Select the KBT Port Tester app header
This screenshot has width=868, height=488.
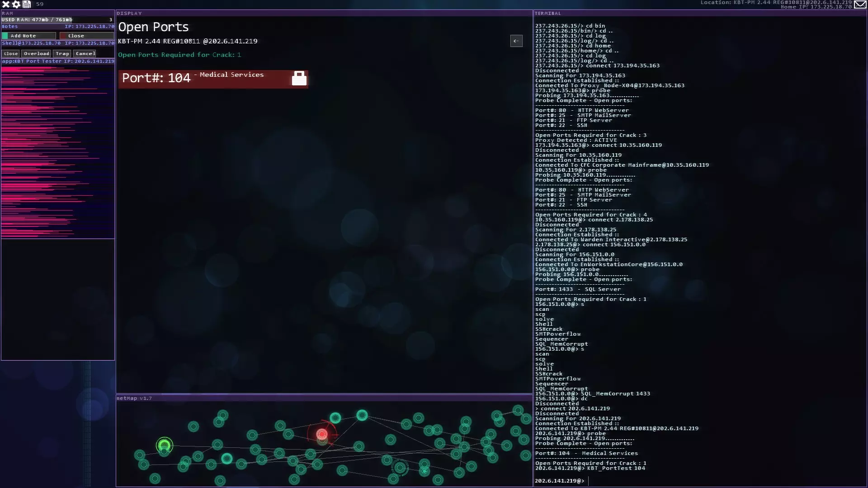tap(57, 61)
